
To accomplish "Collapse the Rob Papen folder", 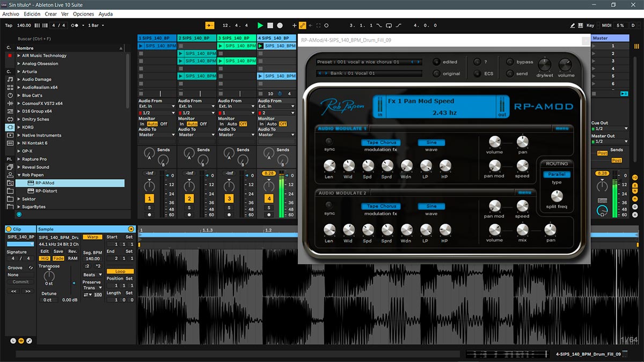I will point(19,175).
